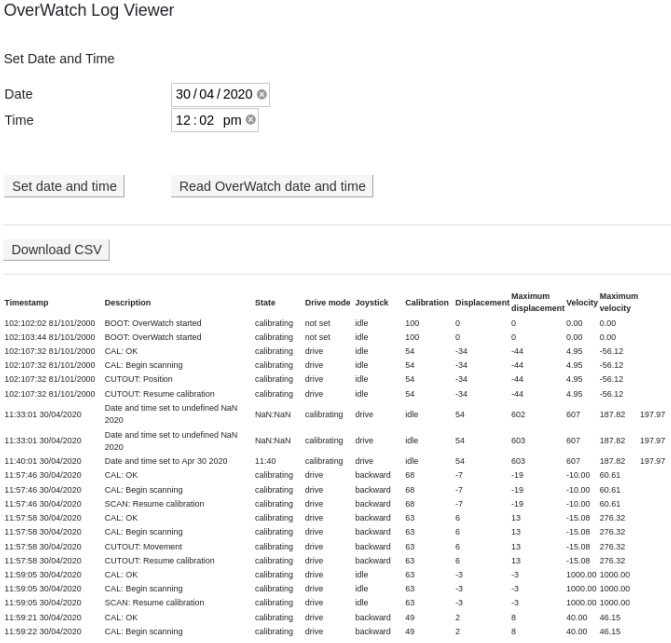Select the State column header
The width and height of the screenshot is (671, 643).
(265, 302)
